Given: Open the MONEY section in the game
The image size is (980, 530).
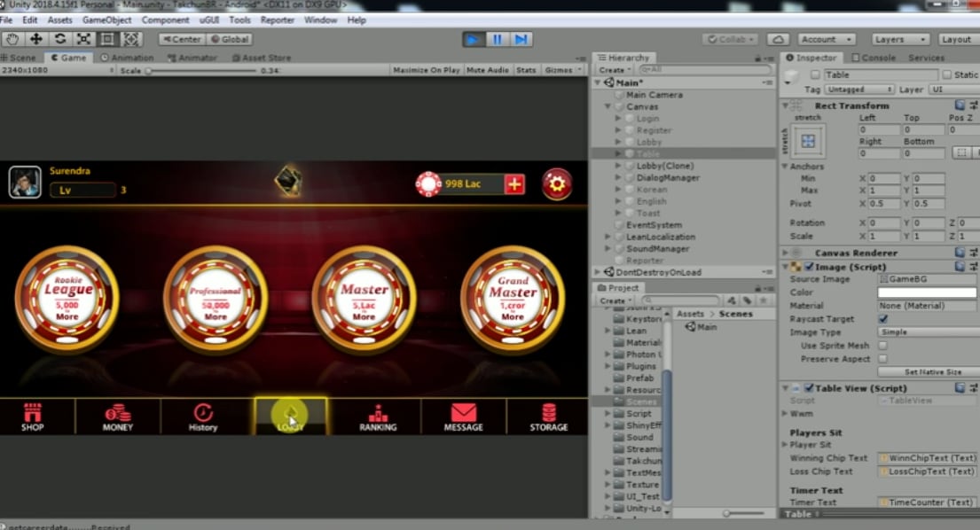Looking at the screenshot, I should click(x=117, y=417).
